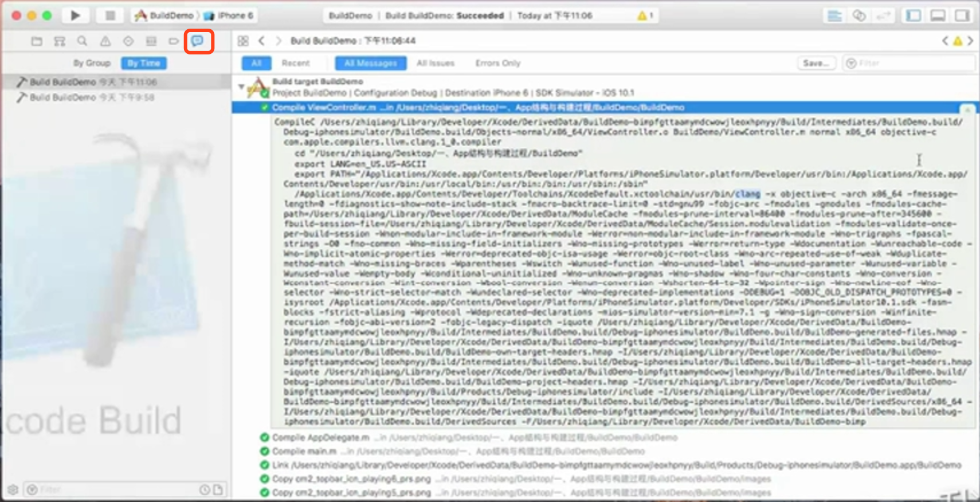Screen dimensions: 980x502
Task: Jump to the next issue
Action: 970,41
